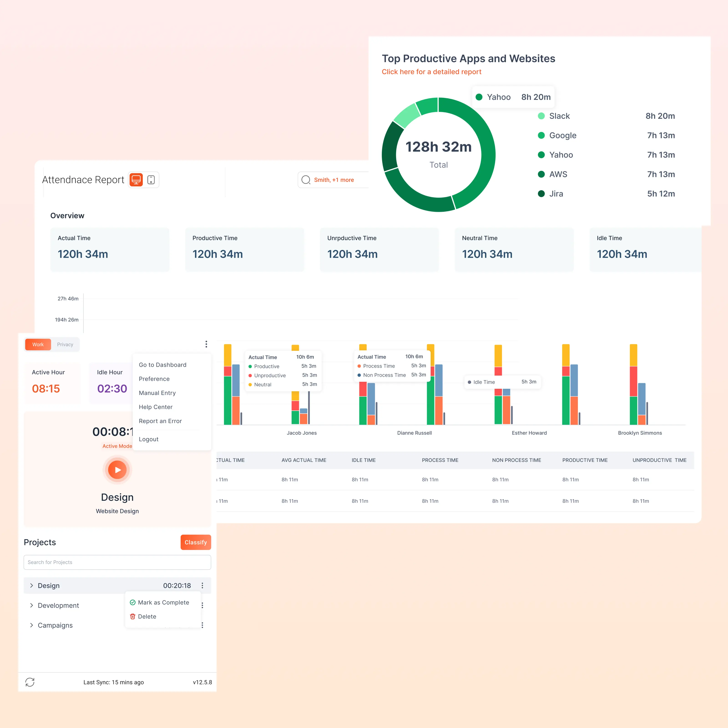This screenshot has height=728, width=728.
Task: Click the Neutral Time overview card
Action: click(514, 249)
